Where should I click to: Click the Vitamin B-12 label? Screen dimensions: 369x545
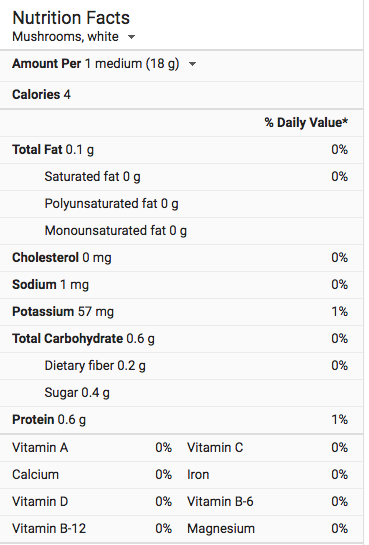tap(49, 529)
